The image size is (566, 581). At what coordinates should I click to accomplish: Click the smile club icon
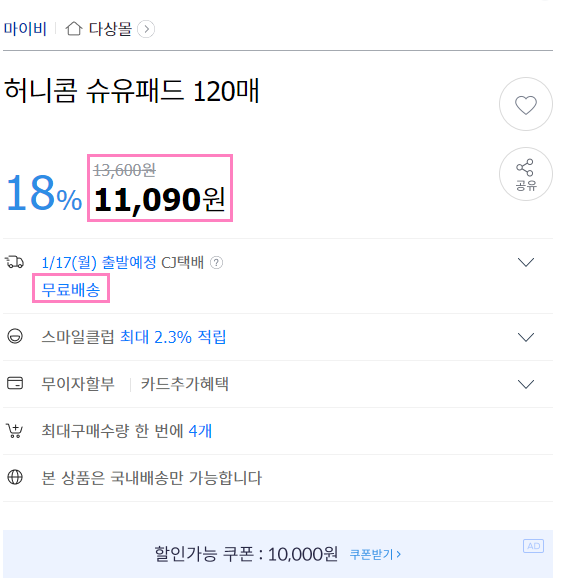pos(15,336)
